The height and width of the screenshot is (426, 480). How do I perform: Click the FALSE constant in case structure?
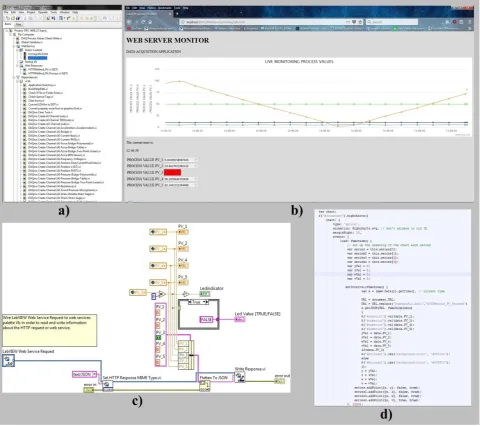tap(206, 319)
